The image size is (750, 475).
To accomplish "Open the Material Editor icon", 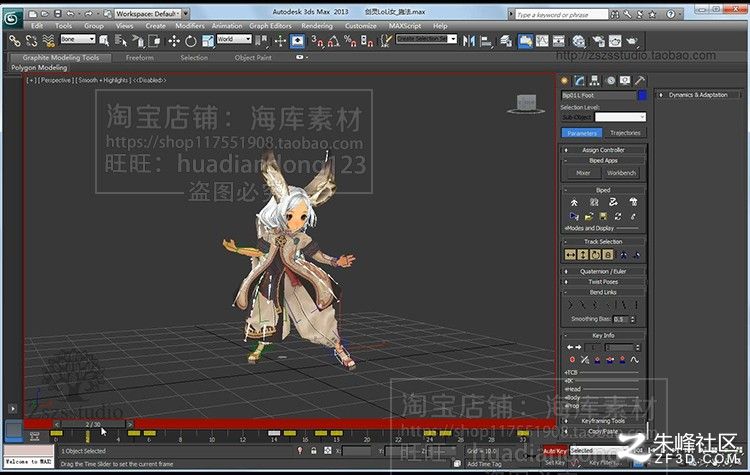I will tap(579, 42).
